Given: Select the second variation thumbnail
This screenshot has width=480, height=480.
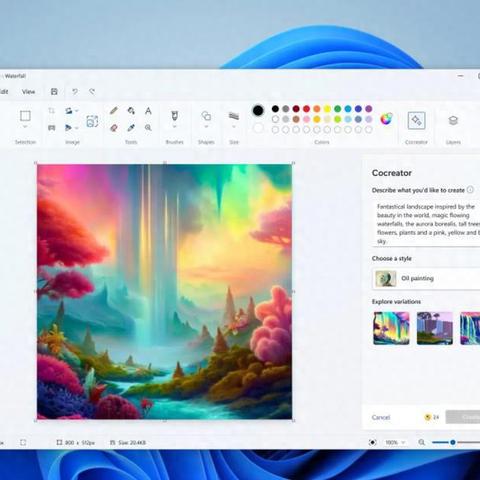Looking at the screenshot, I should (435, 328).
